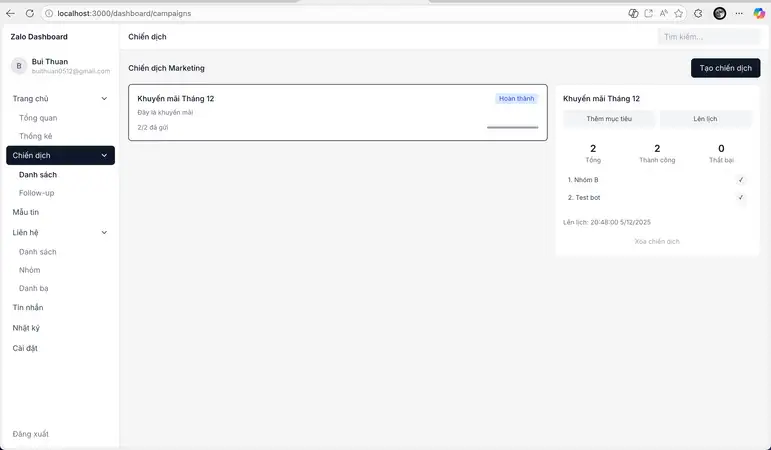Image resolution: width=771 pixels, height=450 pixels.
Task: Collapse the Liên hệ section chevron
Action: [104, 233]
